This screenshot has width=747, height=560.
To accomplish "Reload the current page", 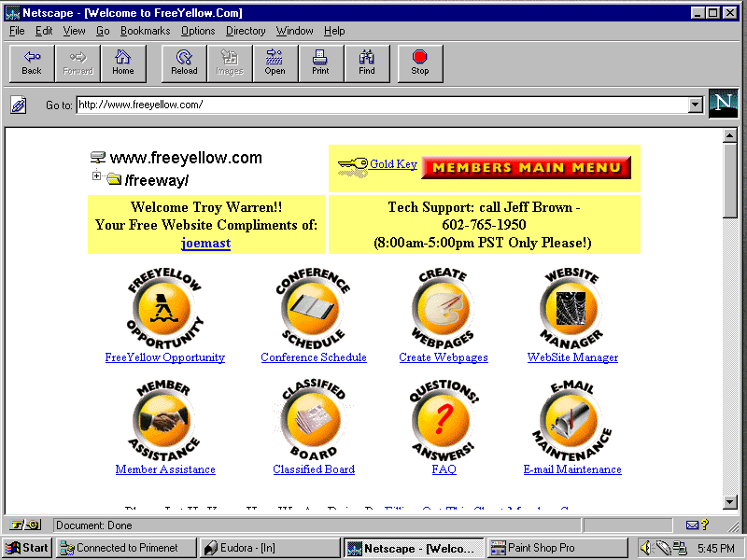I will coord(184,63).
